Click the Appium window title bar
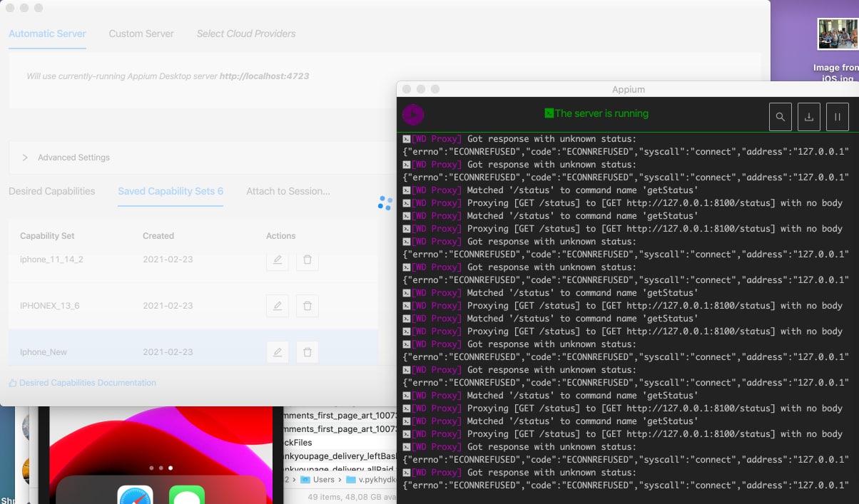The image size is (859, 504). (x=628, y=89)
